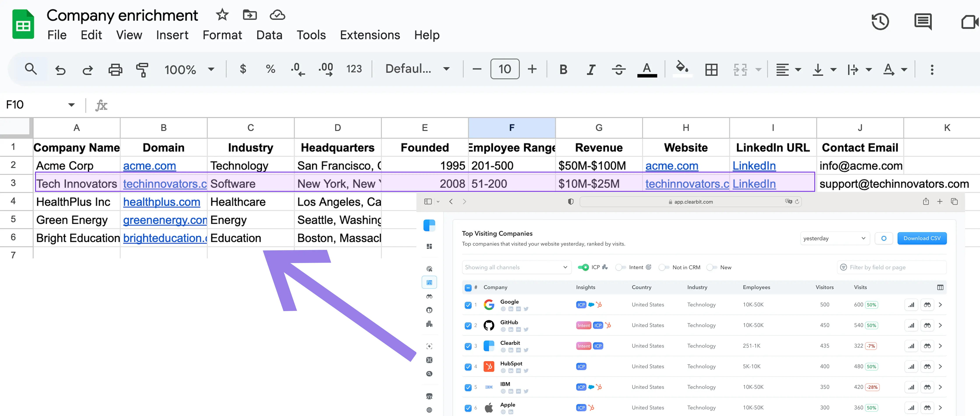The image size is (980, 416).
Task: Open the Data menu
Action: (269, 35)
